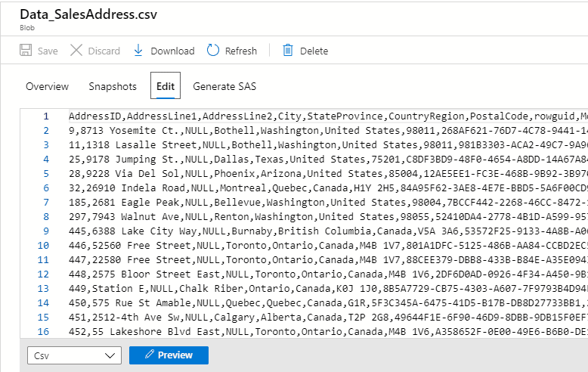Click the Refresh circular arrow icon
Viewport: 588px width, 372px height.
click(x=212, y=51)
